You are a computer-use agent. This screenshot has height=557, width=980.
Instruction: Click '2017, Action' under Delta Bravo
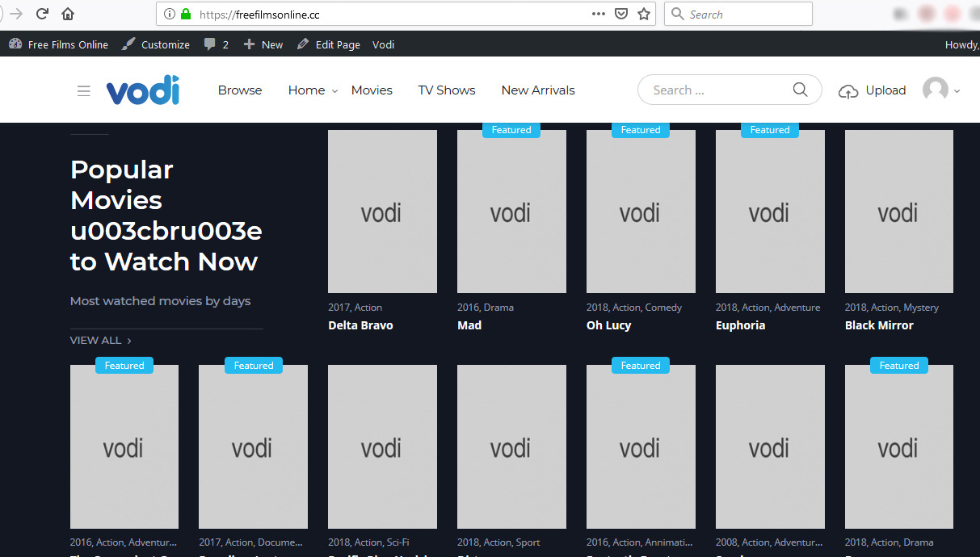(355, 308)
